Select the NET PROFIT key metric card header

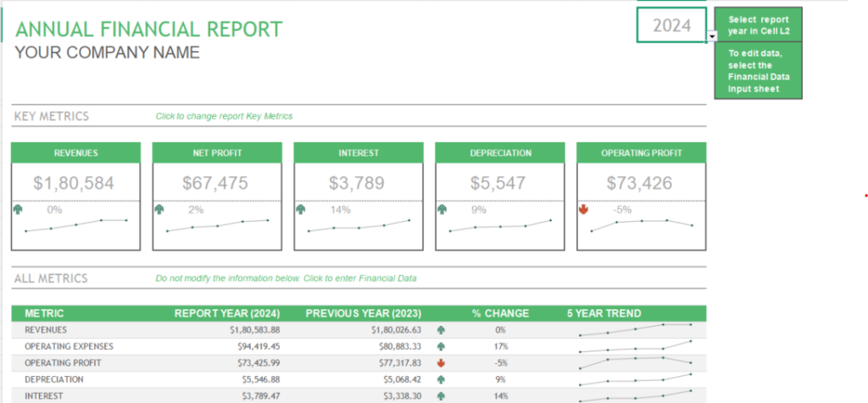pyautogui.click(x=217, y=152)
